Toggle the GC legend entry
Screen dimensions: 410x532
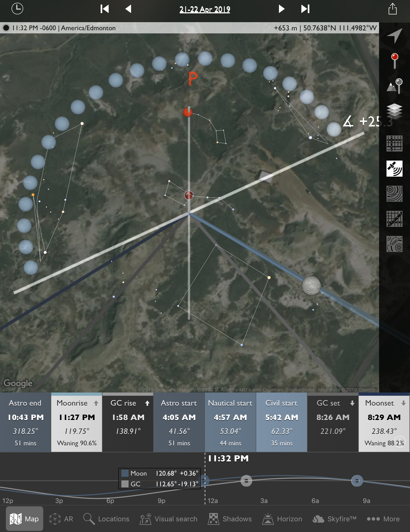point(125,484)
